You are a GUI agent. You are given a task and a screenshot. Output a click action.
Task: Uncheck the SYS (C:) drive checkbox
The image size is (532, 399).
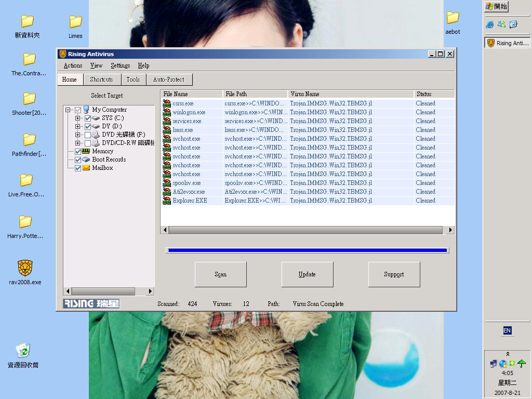coord(87,118)
